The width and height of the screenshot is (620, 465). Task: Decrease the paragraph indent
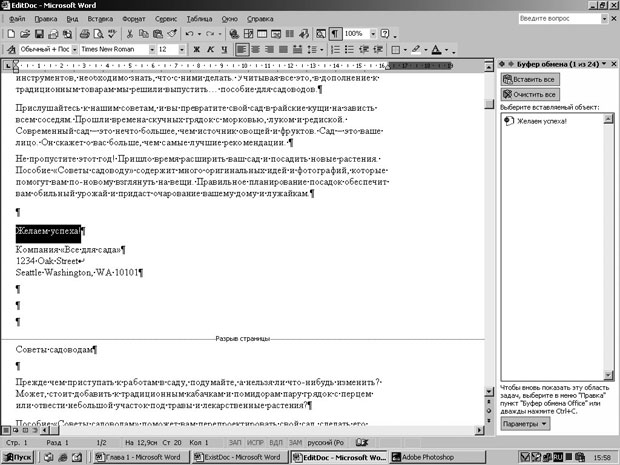click(x=363, y=49)
